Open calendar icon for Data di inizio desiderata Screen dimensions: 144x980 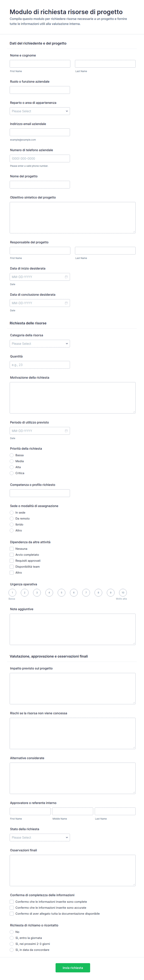pos(66,277)
